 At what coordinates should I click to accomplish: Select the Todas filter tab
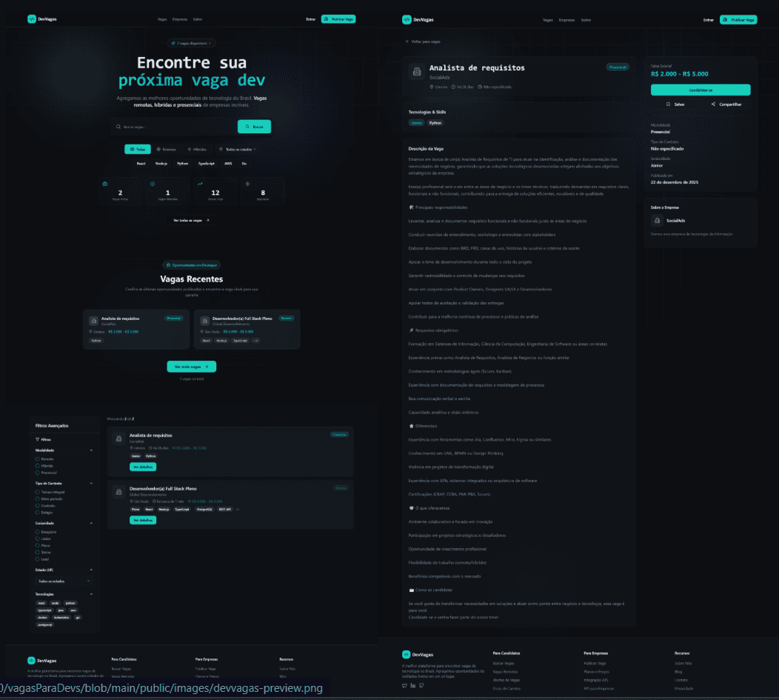138,149
